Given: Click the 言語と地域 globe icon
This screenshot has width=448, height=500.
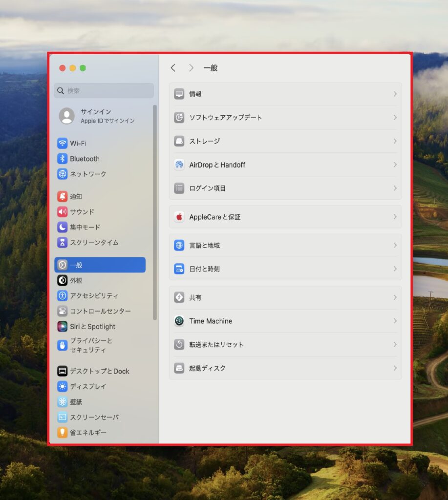Looking at the screenshot, I should [x=179, y=245].
